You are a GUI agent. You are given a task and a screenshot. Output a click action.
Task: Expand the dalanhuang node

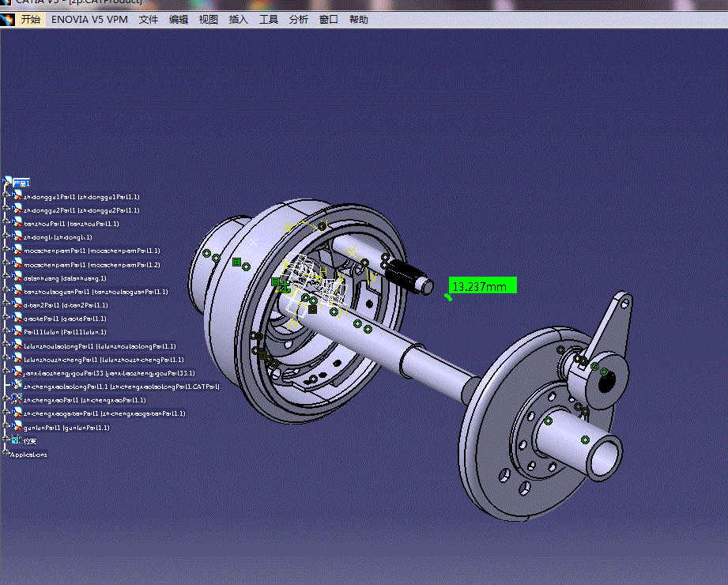click(x=6, y=276)
